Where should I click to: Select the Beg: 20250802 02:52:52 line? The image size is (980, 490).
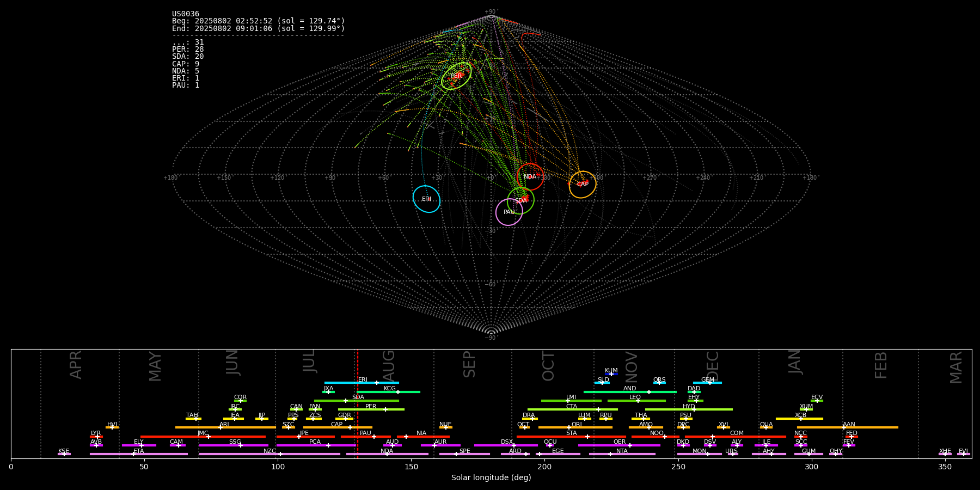tap(259, 21)
